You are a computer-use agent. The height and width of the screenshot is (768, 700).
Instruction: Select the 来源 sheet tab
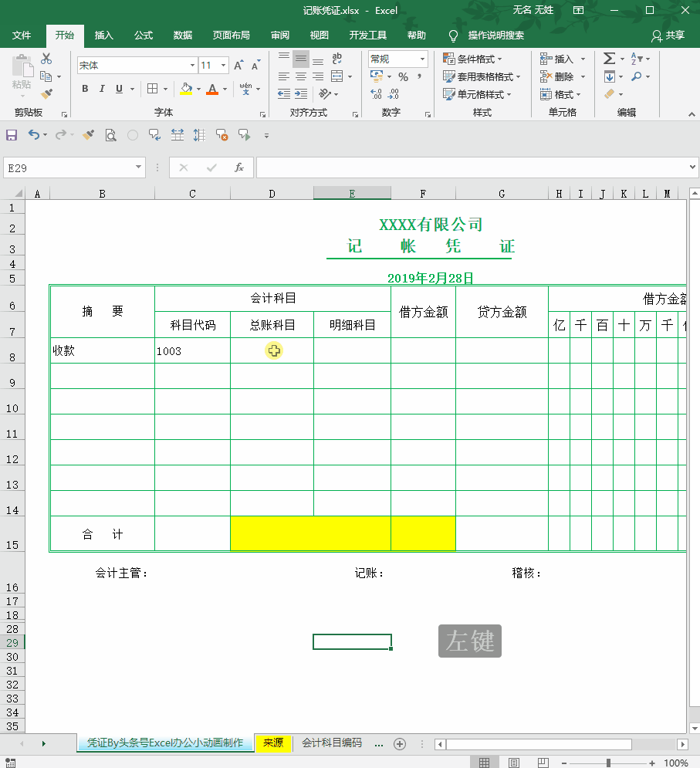(x=273, y=743)
